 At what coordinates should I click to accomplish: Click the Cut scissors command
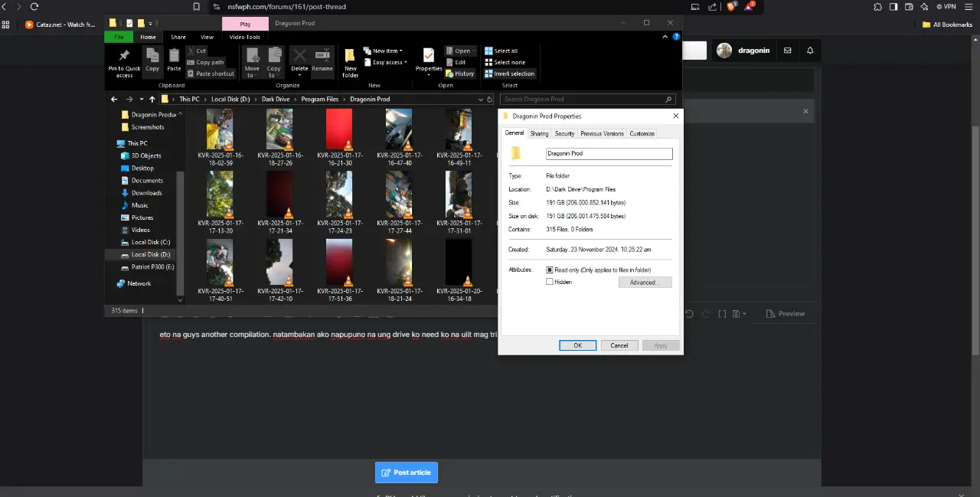197,51
